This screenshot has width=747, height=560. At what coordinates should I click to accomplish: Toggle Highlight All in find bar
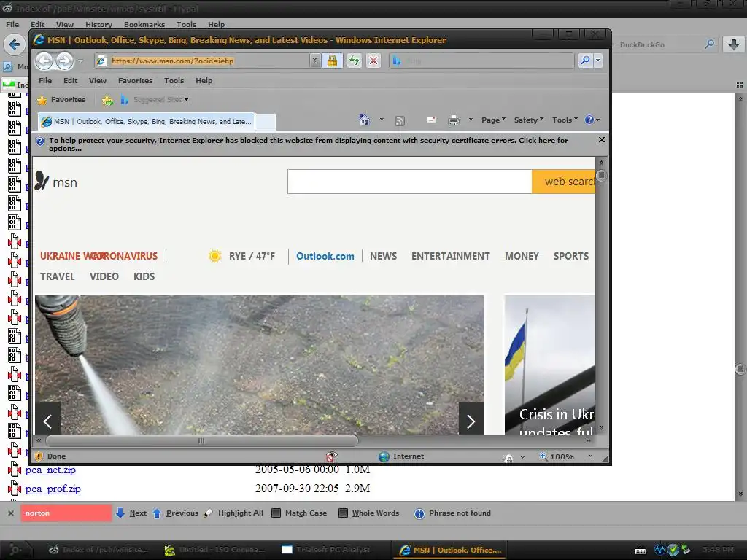(233, 513)
